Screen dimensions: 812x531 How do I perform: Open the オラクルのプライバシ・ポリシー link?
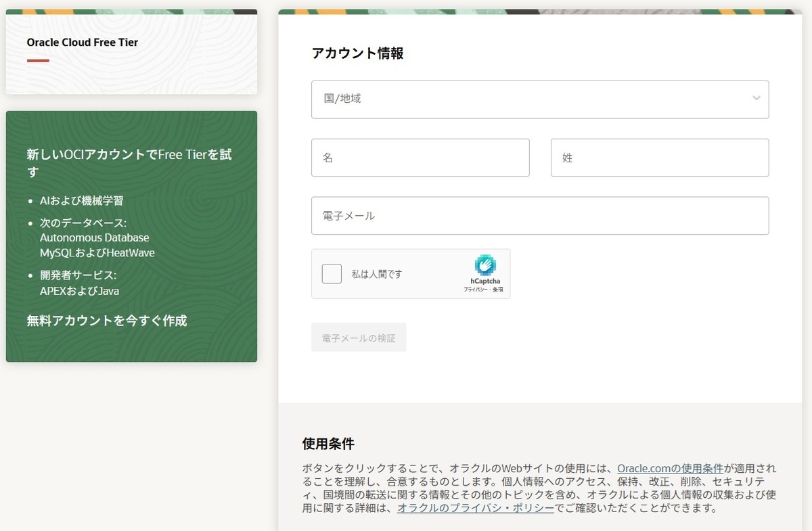pyautogui.click(x=476, y=508)
